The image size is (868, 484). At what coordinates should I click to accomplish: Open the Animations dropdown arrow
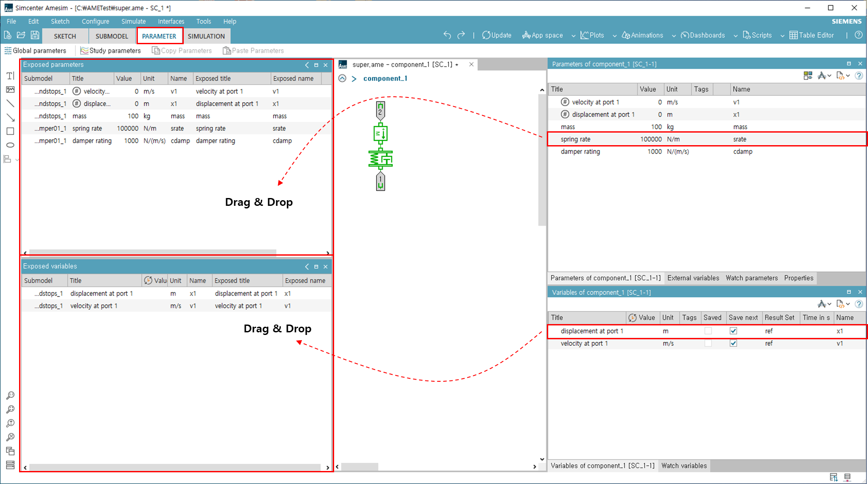click(x=673, y=36)
